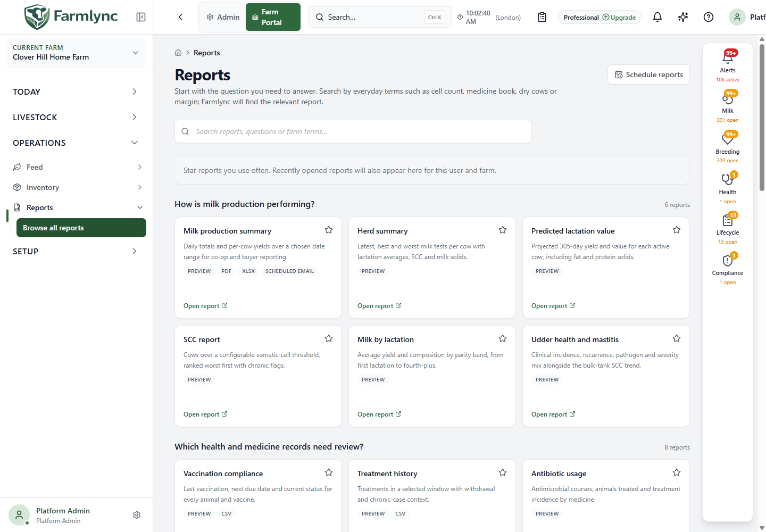Expand the SETUP section
Screen dimensions: 766x532
click(76, 251)
